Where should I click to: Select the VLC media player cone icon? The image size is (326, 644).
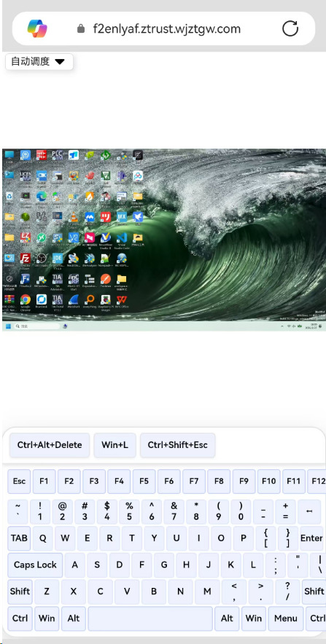coord(74,218)
